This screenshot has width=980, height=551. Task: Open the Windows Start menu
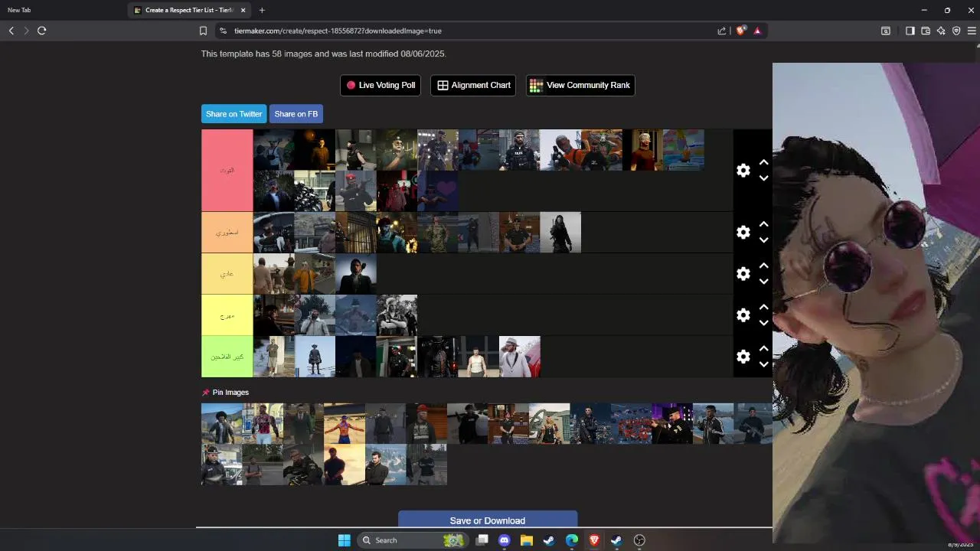[x=345, y=540]
